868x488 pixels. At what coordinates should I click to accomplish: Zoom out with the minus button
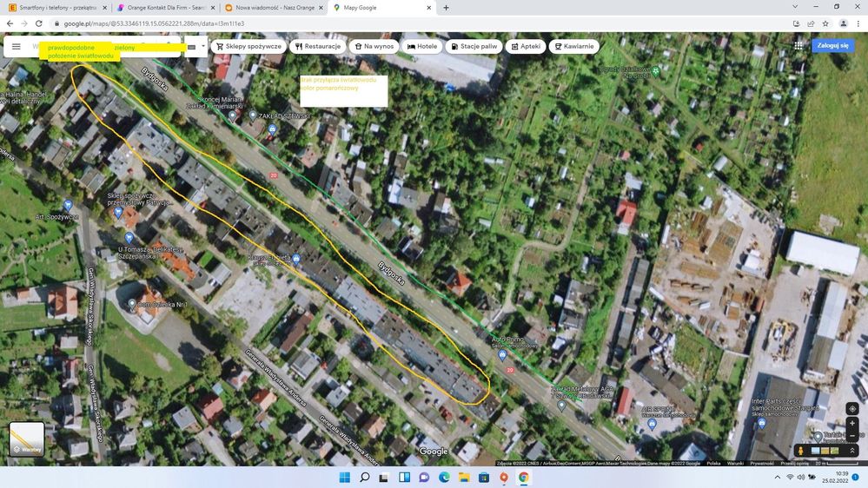coord(851,435)
